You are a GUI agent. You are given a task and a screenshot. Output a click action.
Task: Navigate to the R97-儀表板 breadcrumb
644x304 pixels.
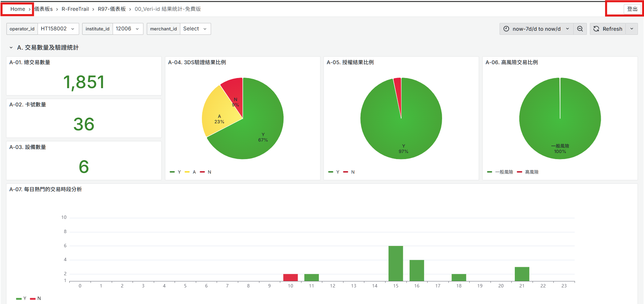click(x=112, y=9)
